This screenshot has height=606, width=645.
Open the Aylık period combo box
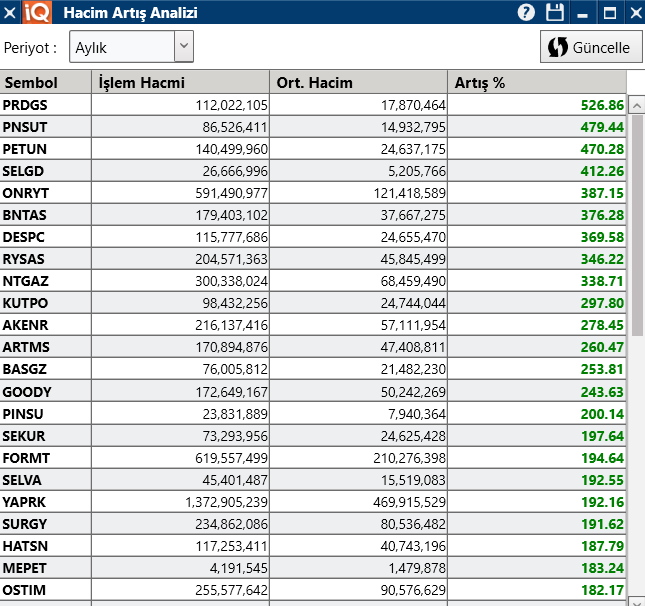131,46
